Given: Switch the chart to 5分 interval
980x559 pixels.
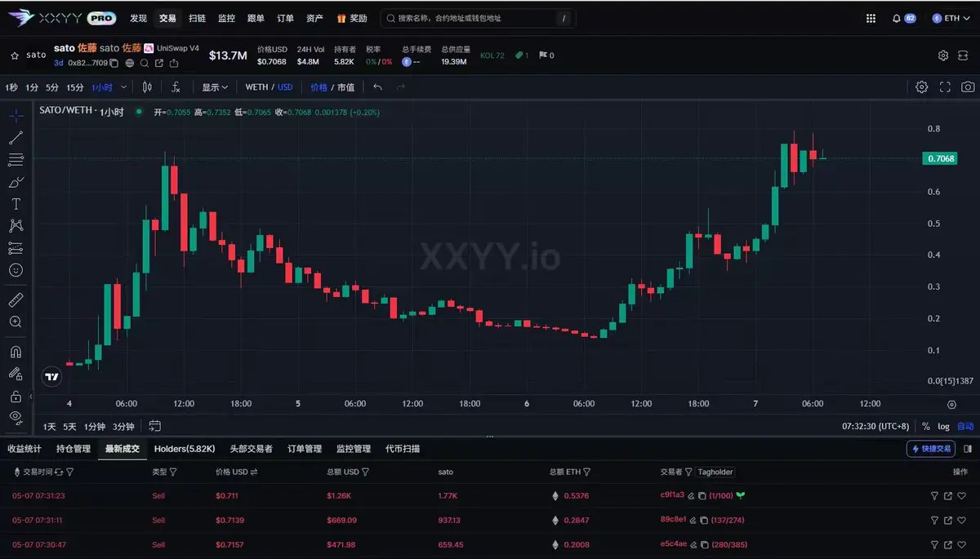Looking at the screenshot, I should click(52, 87).
